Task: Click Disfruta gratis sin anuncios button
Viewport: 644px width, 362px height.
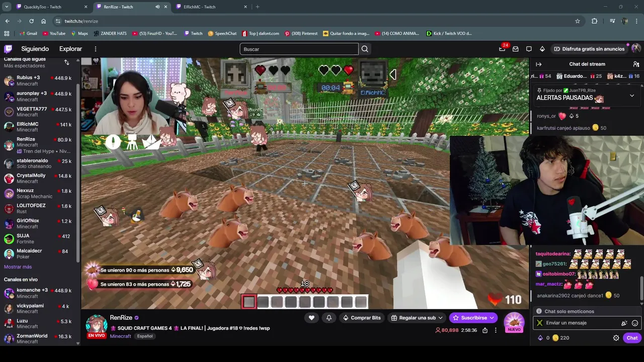Action: pyautogui.click(x=589, y=49)
